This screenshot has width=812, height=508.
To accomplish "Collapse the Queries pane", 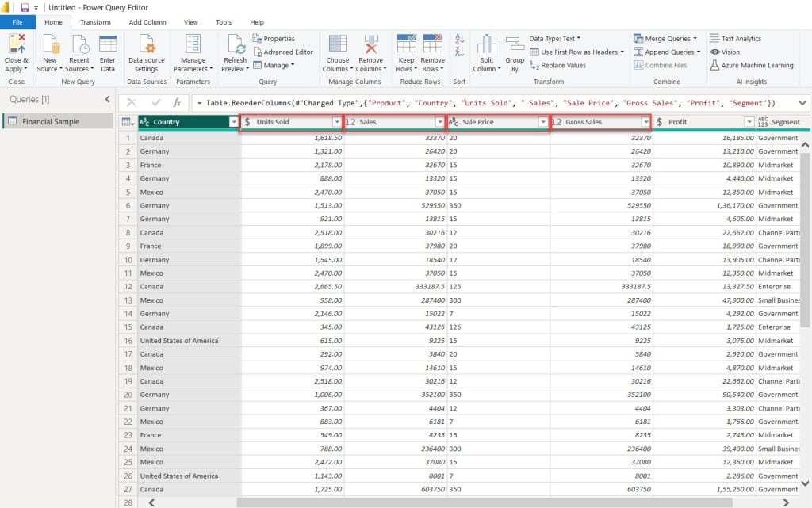I will coord(108,99).
